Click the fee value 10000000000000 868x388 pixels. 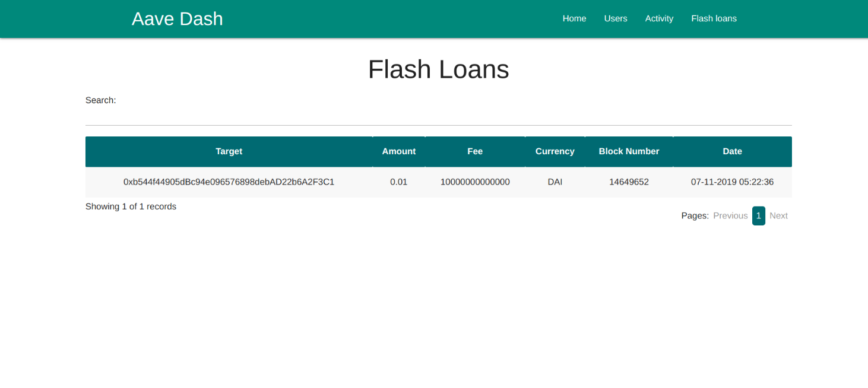pyautogui.click(x=475, y=182)
